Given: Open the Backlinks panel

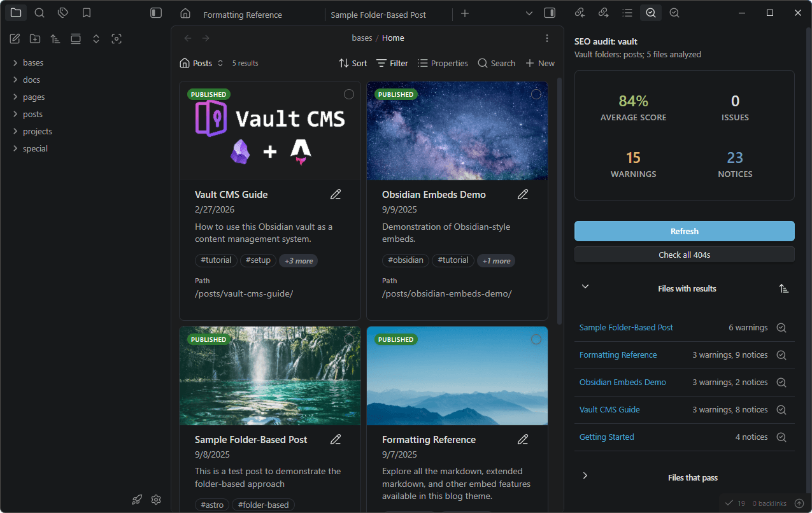Looking at the screenshot, I should 580,13.
